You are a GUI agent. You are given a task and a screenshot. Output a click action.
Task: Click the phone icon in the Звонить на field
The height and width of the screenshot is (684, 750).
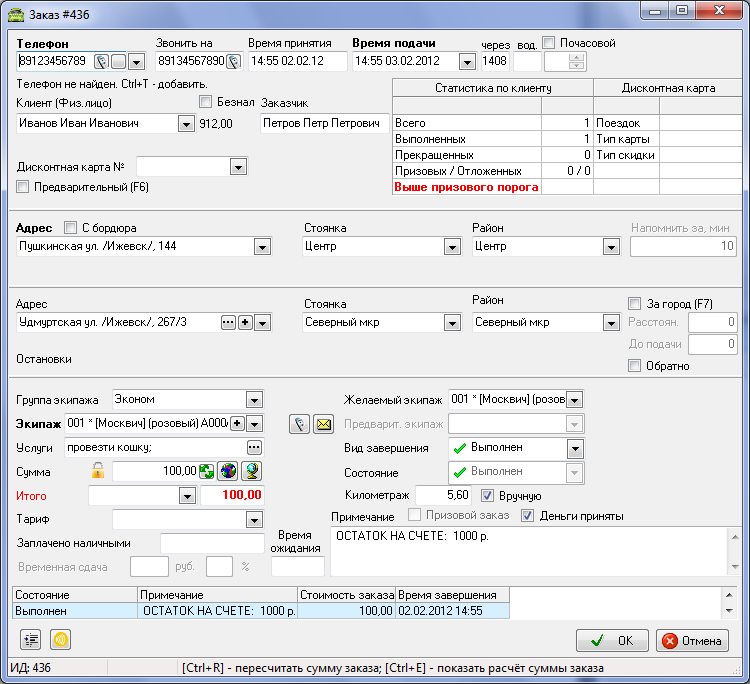coord(232,62)
